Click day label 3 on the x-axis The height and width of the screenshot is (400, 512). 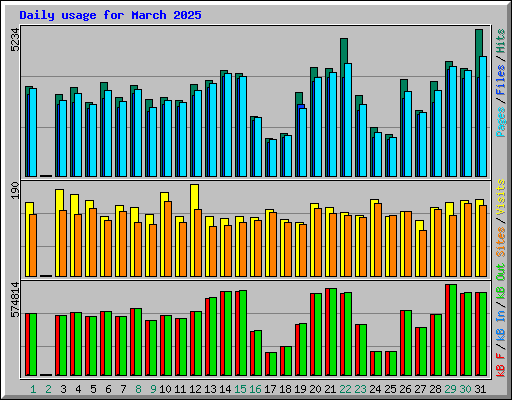[63, 389]
